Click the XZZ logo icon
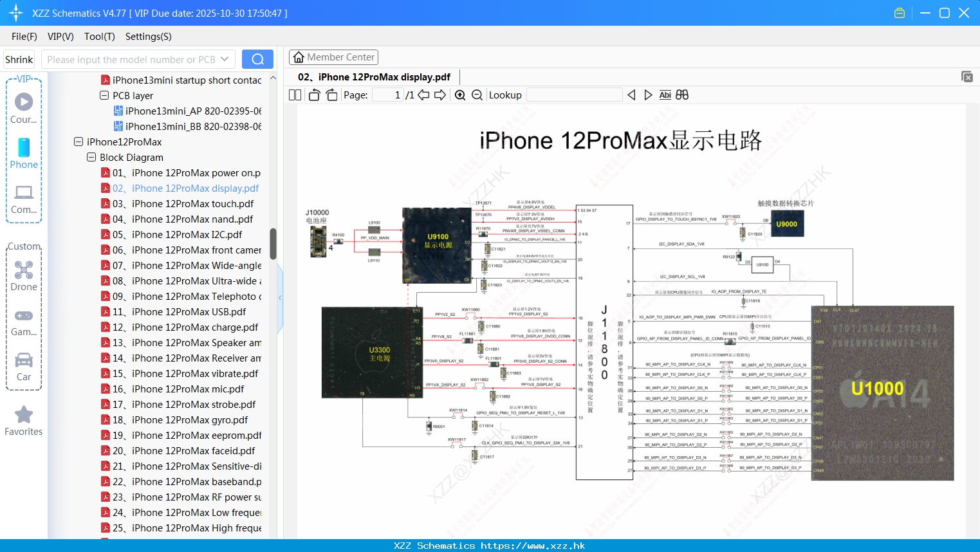 point(16,13)
